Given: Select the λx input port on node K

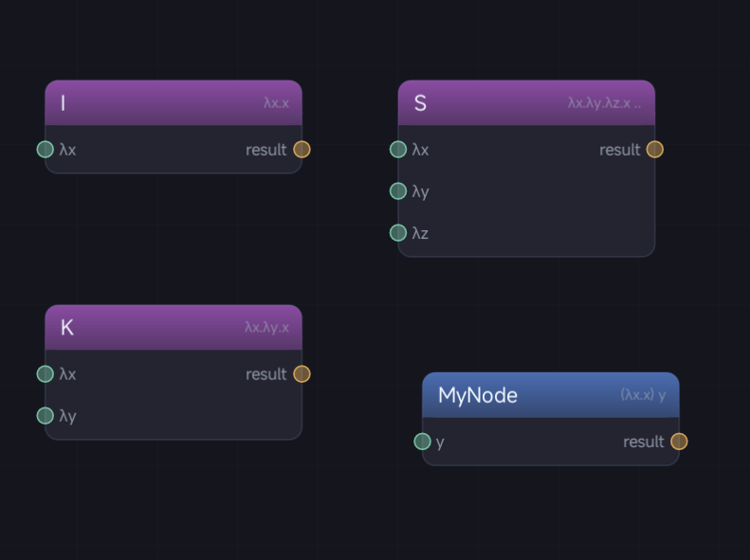Looking at the screenshot, I should [x=46, y=373].
